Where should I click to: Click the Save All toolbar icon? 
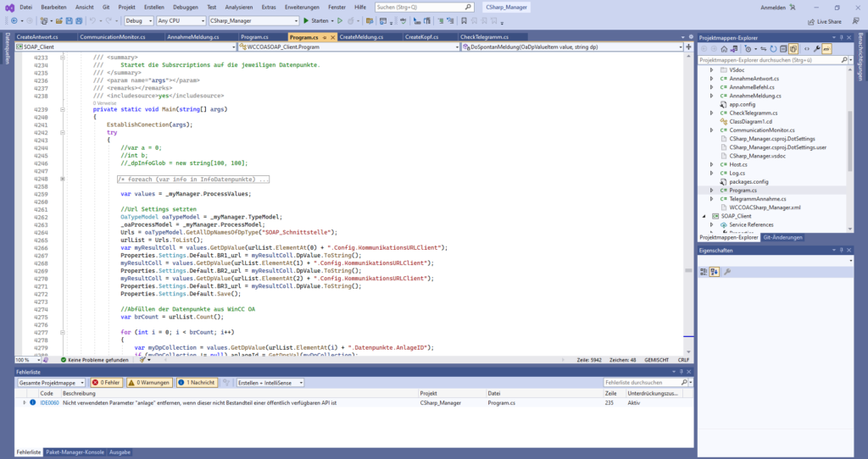(x=78, y=20)
